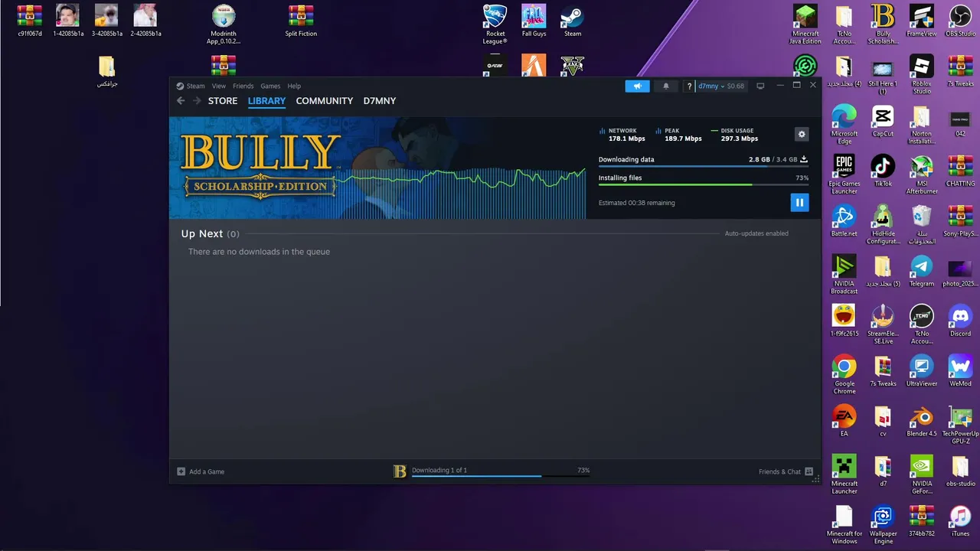Open the D7MNY profile tab
This screenshot has height=551, width=980.
pyautogui.click(x=380, y=101)
